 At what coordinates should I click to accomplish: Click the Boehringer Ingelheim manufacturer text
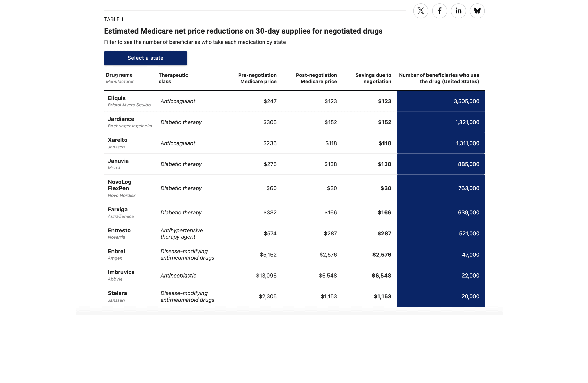coord(130,126)
